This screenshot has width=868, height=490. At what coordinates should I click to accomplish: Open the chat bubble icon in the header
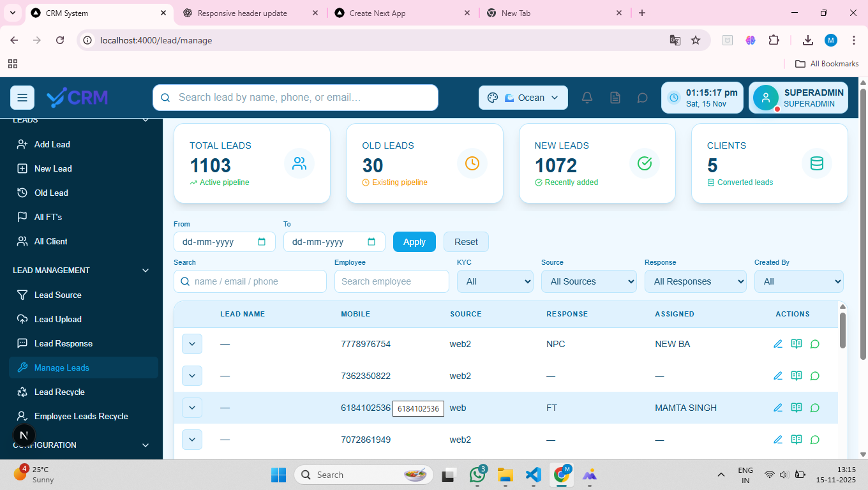(x=643, y=98)
